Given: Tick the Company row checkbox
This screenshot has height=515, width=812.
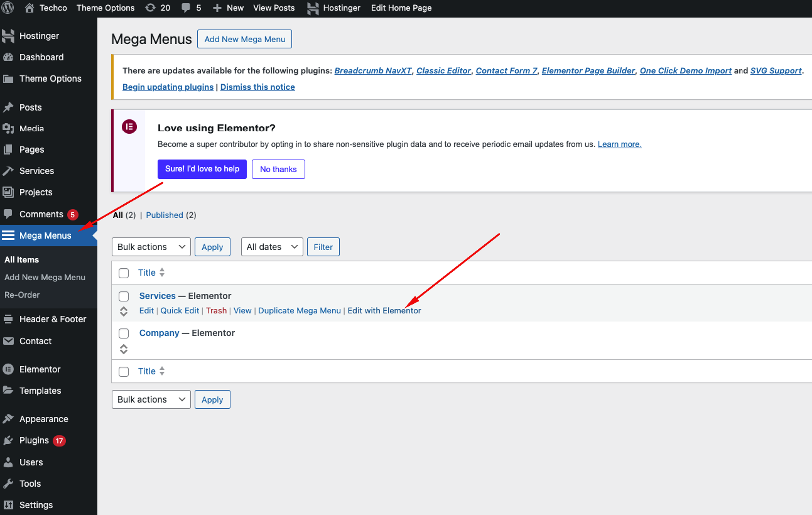Looking at the screenshot, I should (x=124, y=333).
